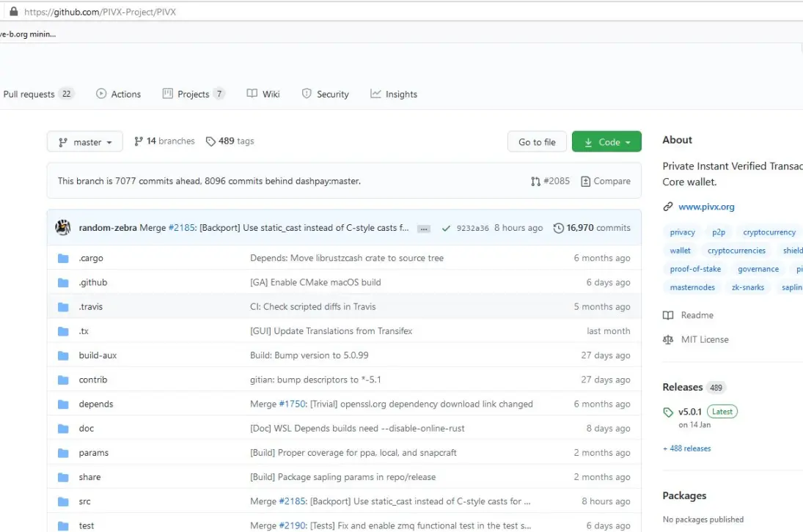Open the contrib folder

coord(92,380)
